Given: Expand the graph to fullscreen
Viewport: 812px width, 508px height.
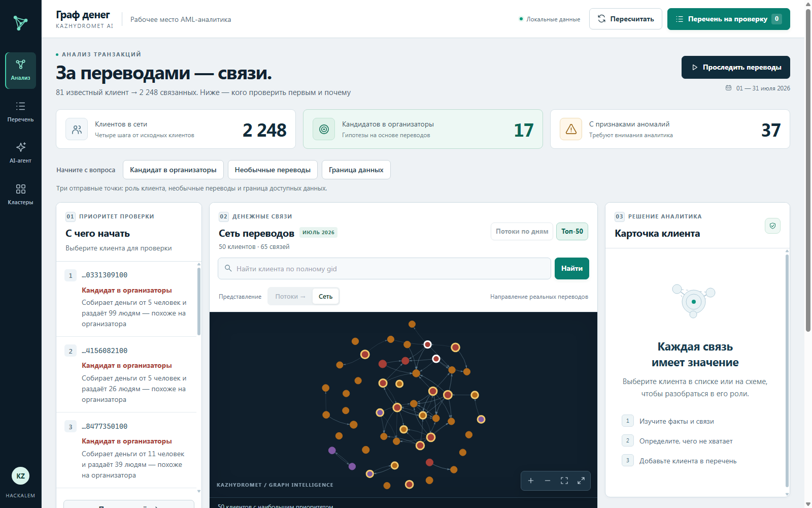Looking at the screenshot, I should [x=581, y=481].
